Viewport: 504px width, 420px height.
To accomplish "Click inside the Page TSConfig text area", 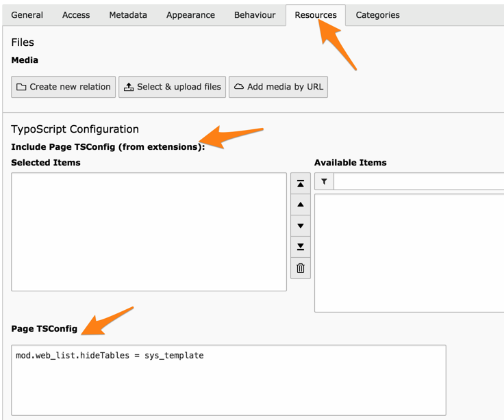I will point(229,380).
